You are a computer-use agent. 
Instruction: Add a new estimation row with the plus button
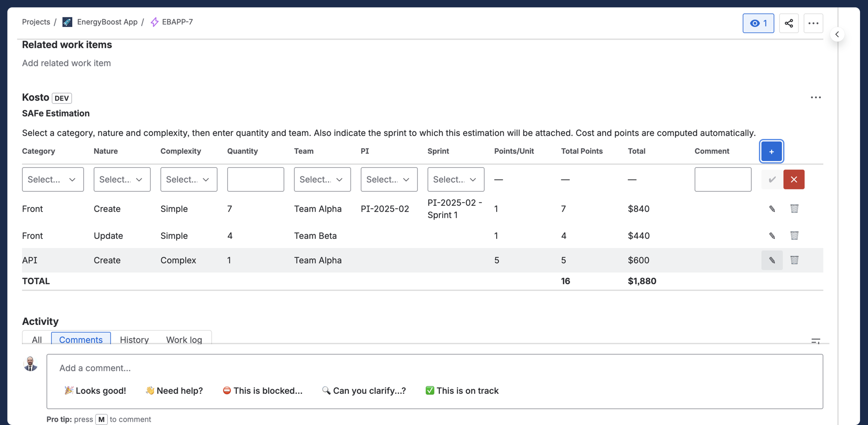(771, 151)
